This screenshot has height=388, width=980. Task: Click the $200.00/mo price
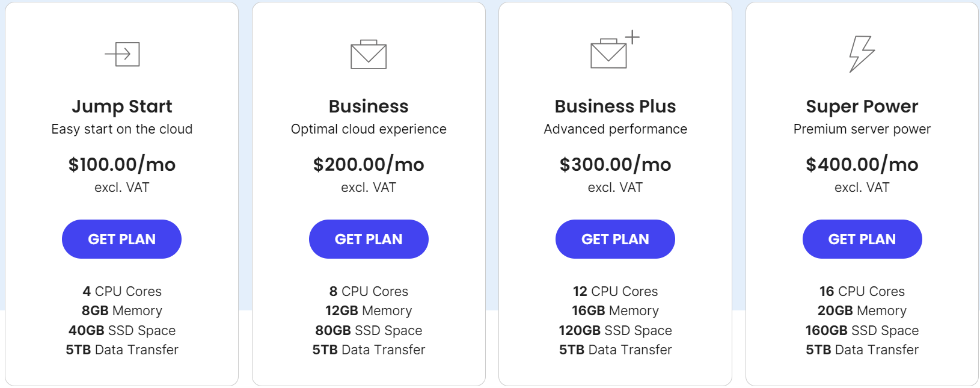pos(369,164)
